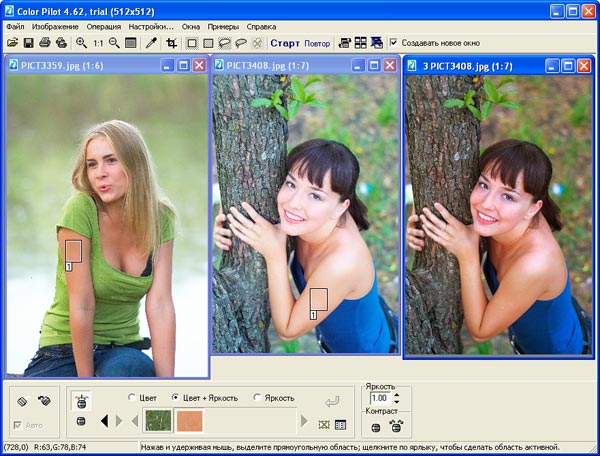
Task: Choose the first rectangle selection tool
Action: click(192, 43)
